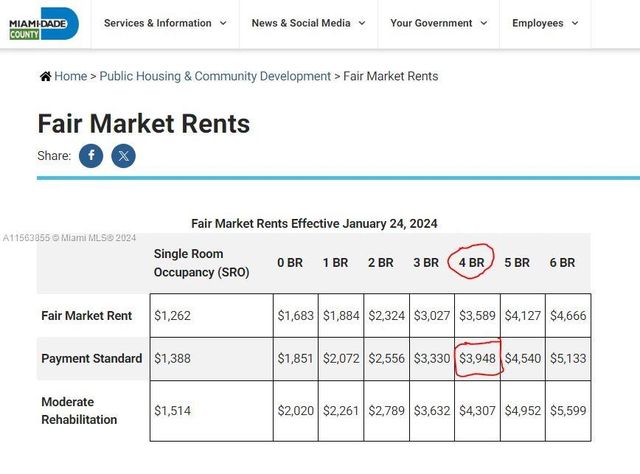Open the Services & Information menu
640x474 pixels.
(158, 23)
